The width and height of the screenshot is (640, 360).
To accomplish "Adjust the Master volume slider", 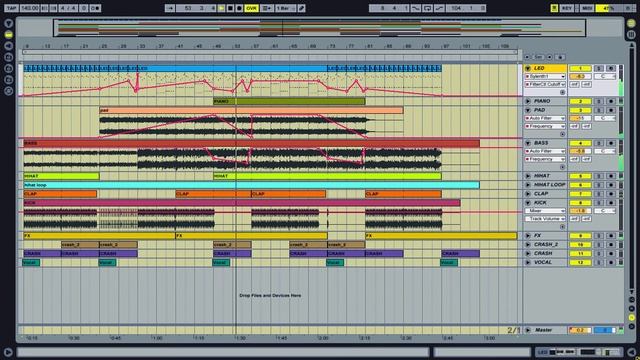I will coord(580,330).
